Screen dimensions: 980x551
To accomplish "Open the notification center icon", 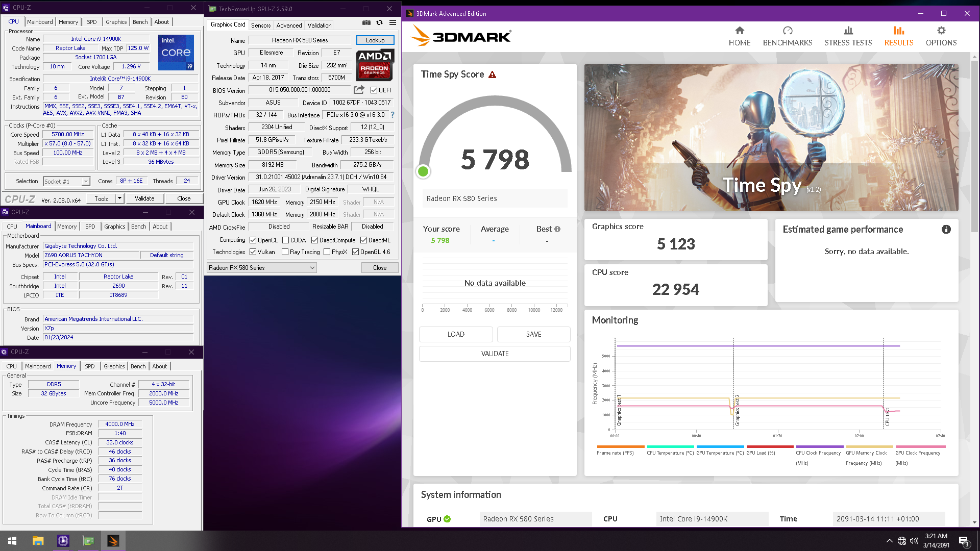I will pos(964,541).
